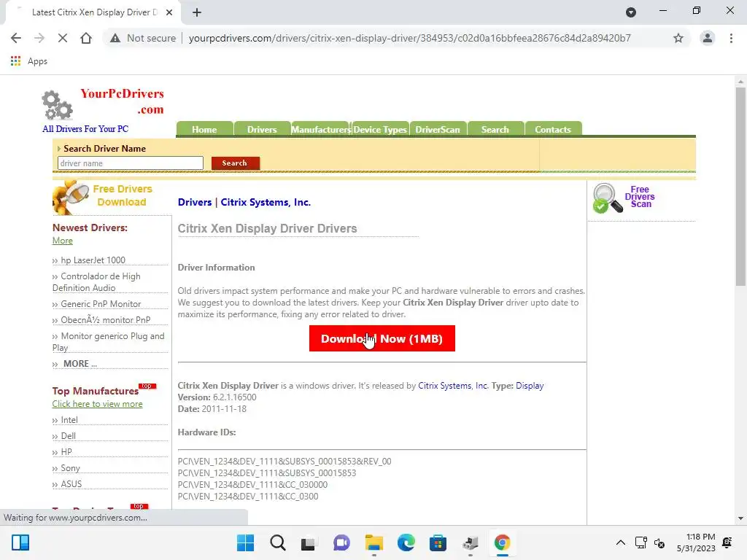Open a new browser tab
The image size is (747, 560).
197,12
